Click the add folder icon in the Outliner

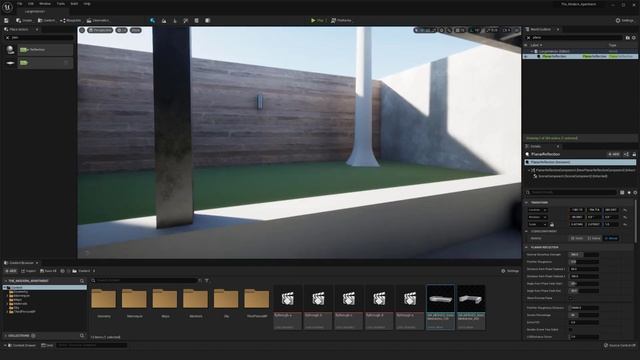coord(628,38)
